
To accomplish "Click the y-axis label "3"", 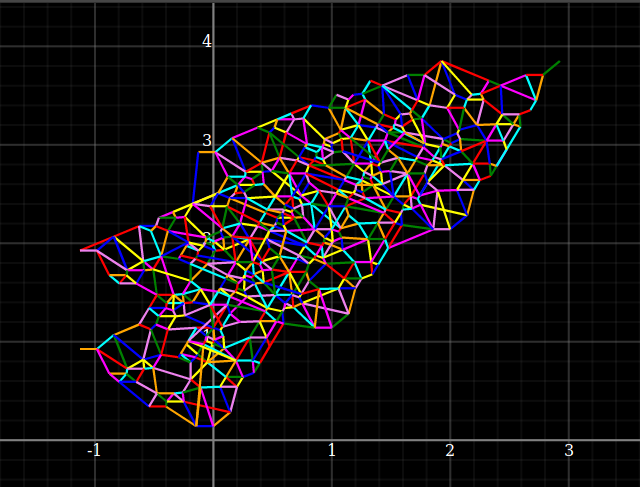I will tap(207, 141).
